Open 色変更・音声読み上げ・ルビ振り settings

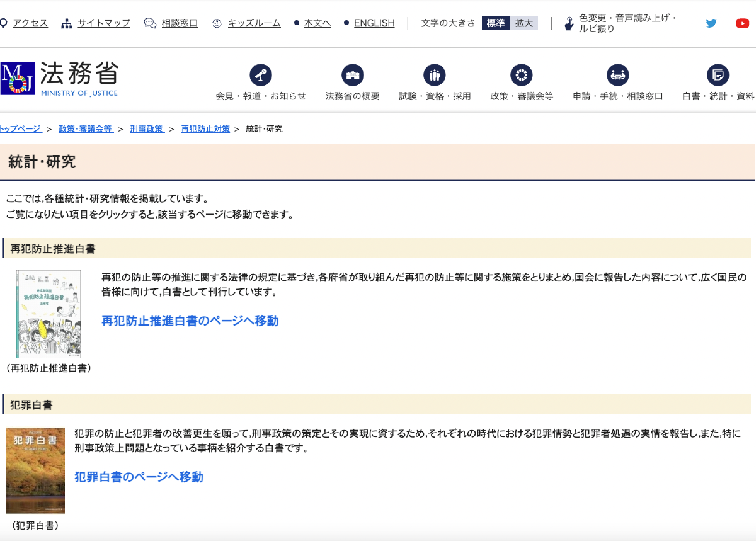(x=627, y=23)
